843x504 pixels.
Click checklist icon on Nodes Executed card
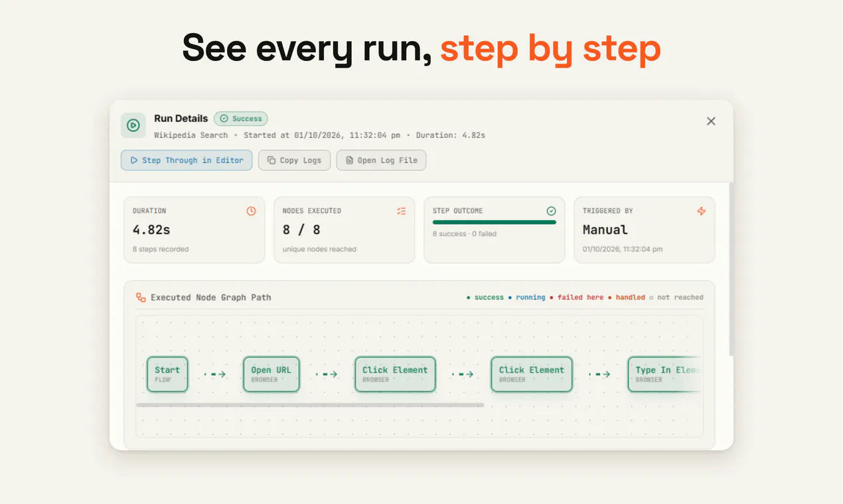[x=401, y=211]
